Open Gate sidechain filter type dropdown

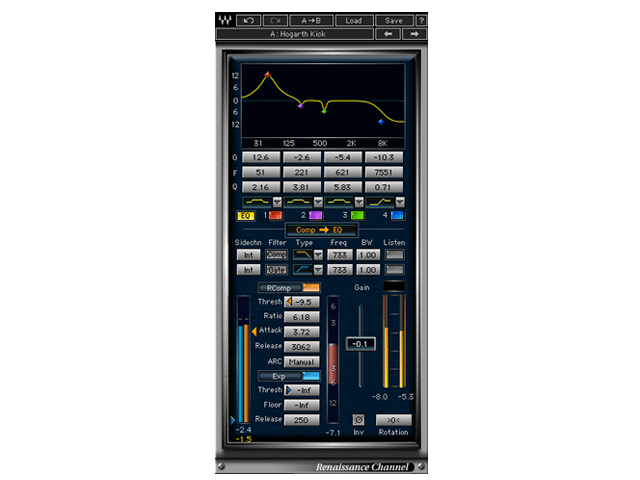[x=318, y=270]
